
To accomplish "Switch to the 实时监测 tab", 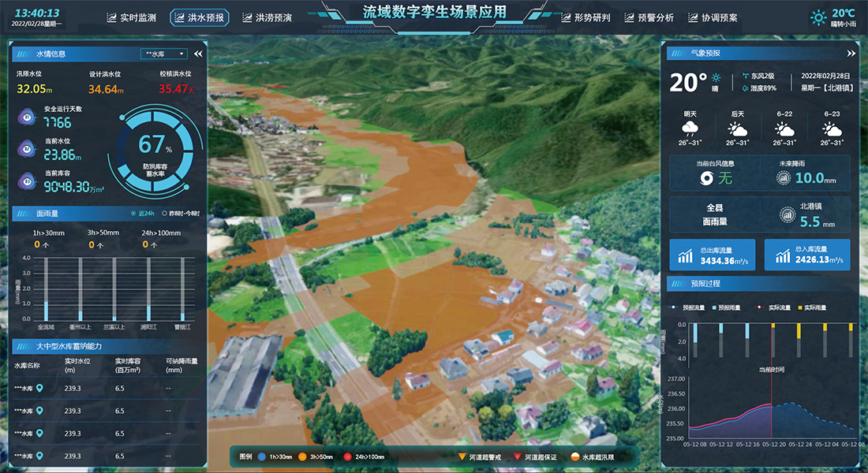I will (132, 17).
